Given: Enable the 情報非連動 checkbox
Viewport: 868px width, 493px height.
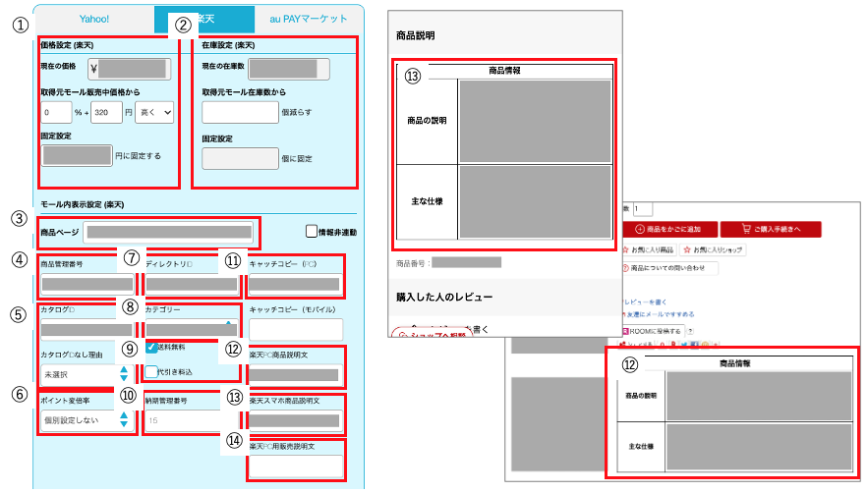Looking at the screenshot, I should pos(312,232).
